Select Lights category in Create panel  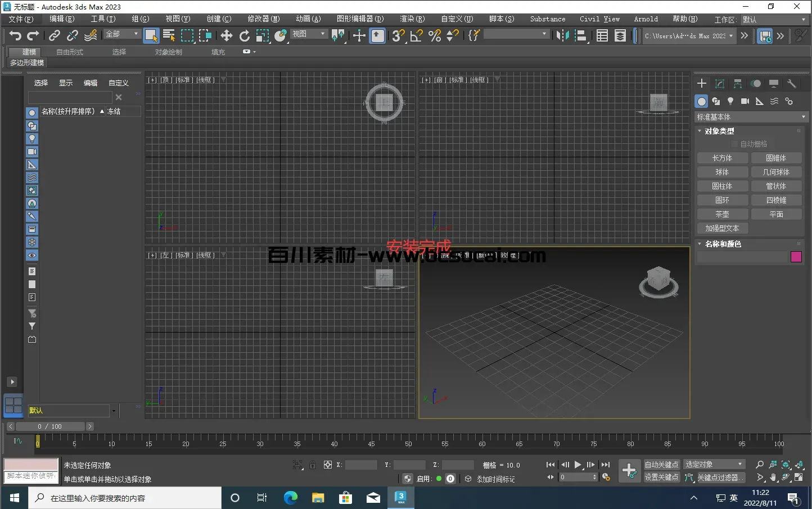pos(730,101)
